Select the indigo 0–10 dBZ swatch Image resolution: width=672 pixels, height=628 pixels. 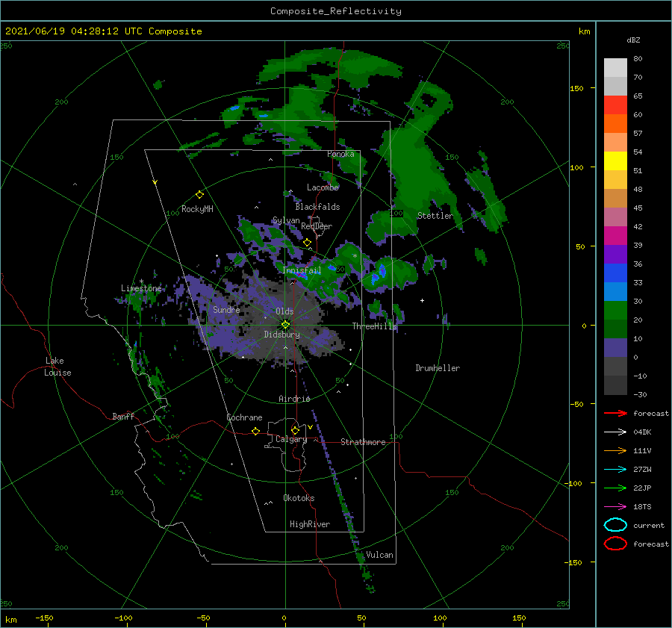(615, 347)
